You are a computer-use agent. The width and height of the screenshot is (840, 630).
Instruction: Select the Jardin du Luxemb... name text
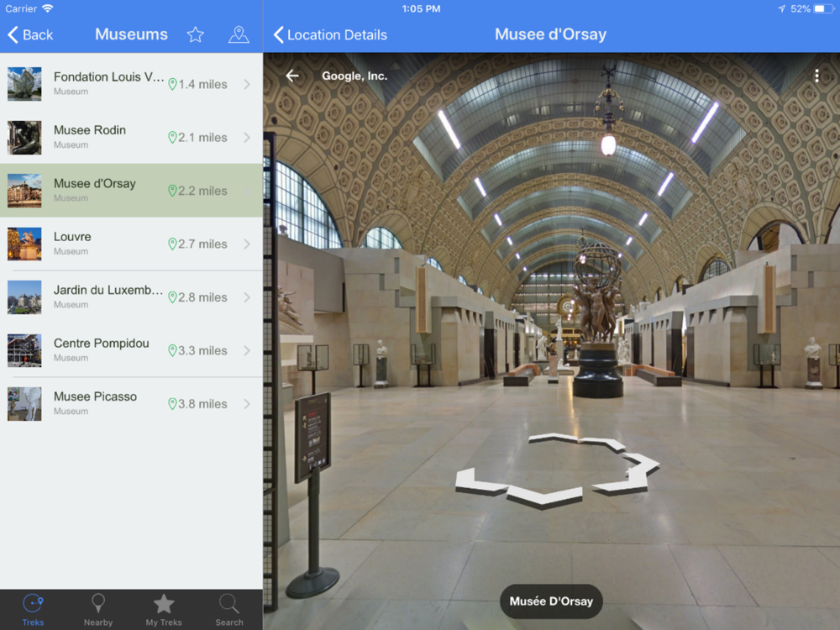coord(108,290)
